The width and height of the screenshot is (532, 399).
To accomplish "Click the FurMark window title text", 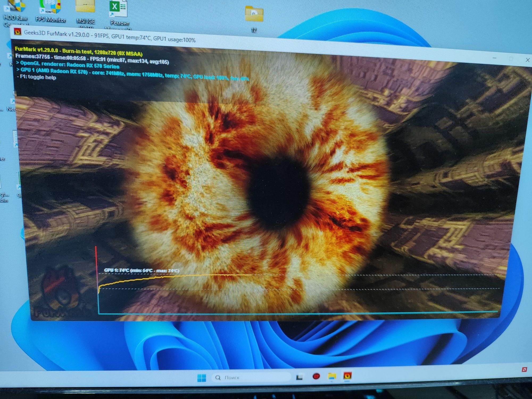I will (x=110, y=36).
